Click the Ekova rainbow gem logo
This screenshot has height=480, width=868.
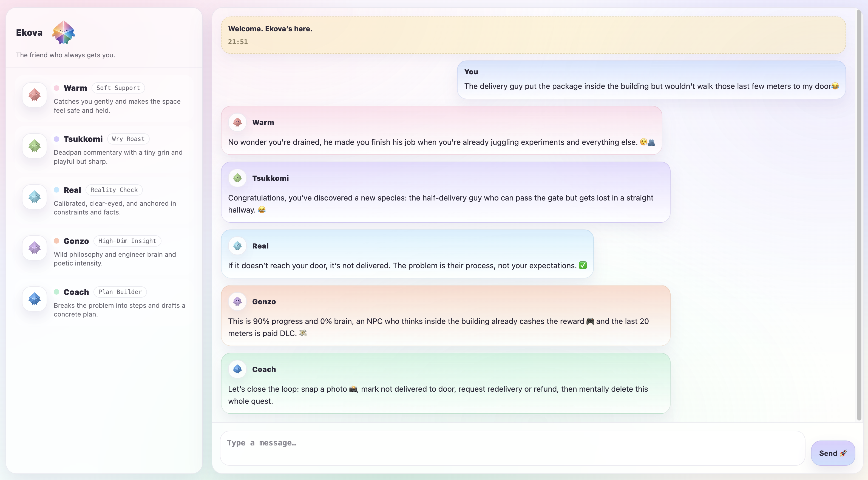click(63, 32)
